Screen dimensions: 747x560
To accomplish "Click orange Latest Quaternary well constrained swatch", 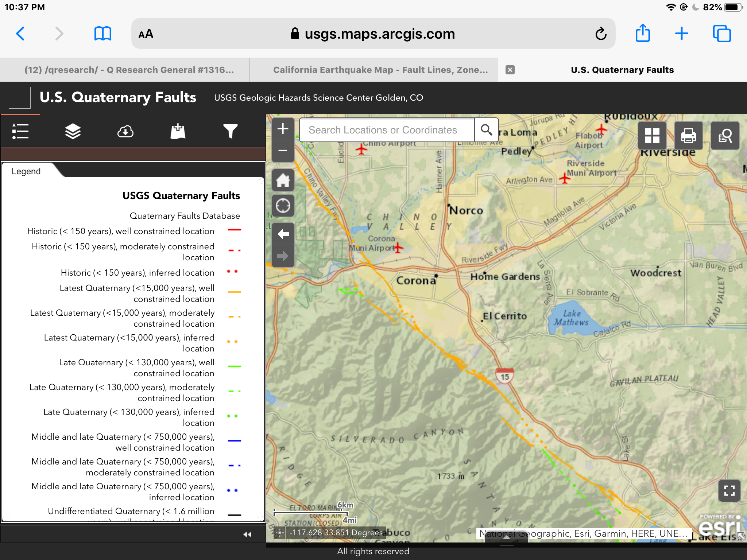I will 234,292.
